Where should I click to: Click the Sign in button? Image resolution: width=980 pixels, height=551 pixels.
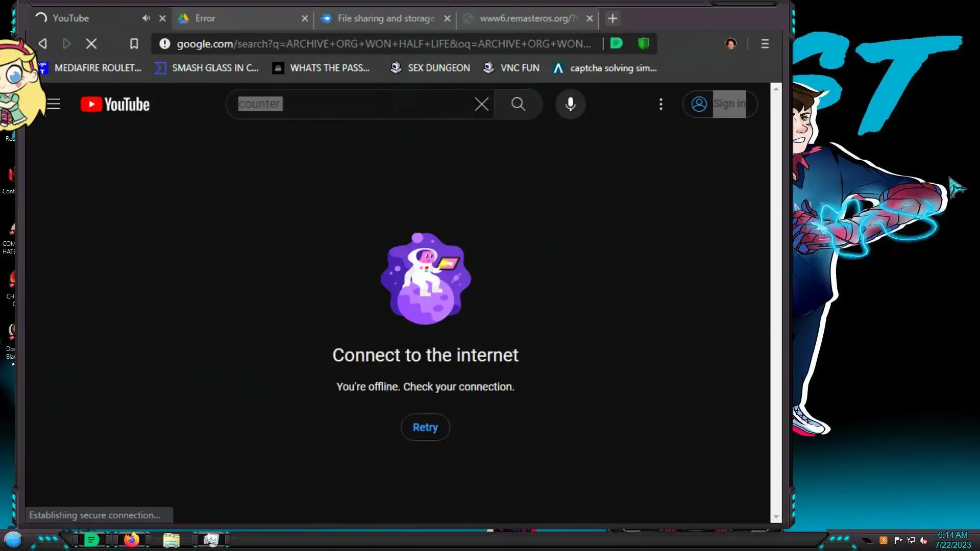(720, 104)
